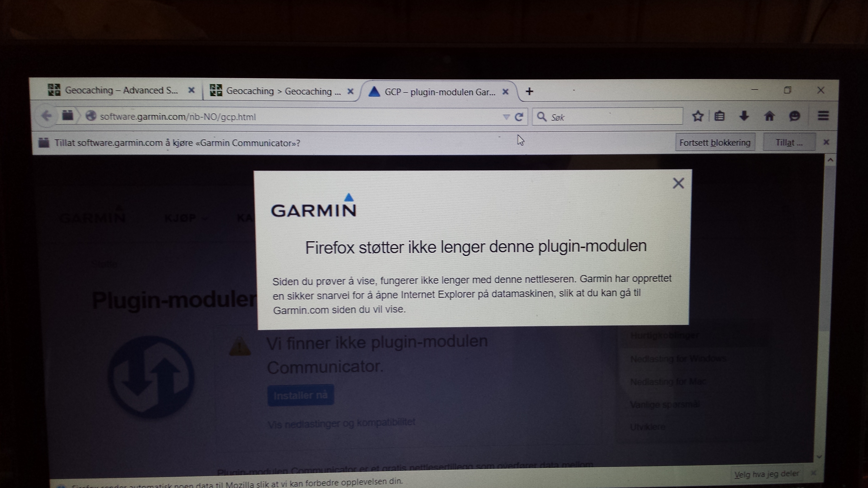
Task: Click the scrollbar up arrow
Action: pos(831,160)
